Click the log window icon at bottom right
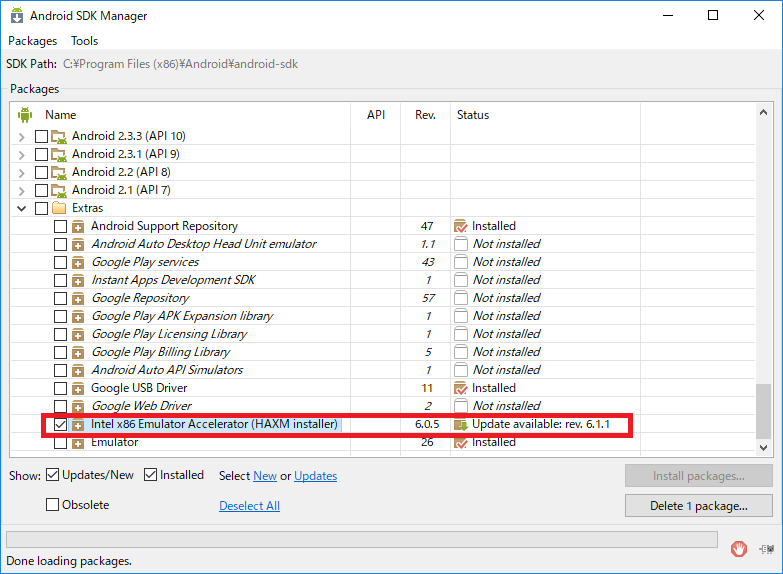Image resolution: width=783 pixels, height=574 pixels. coord(767,549)
